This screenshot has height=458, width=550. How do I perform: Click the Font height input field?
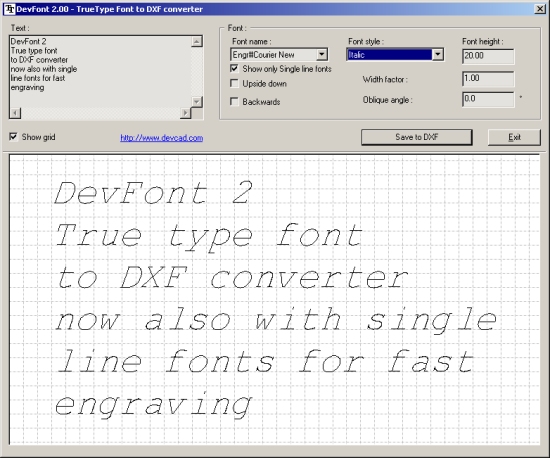coord(488,56)
